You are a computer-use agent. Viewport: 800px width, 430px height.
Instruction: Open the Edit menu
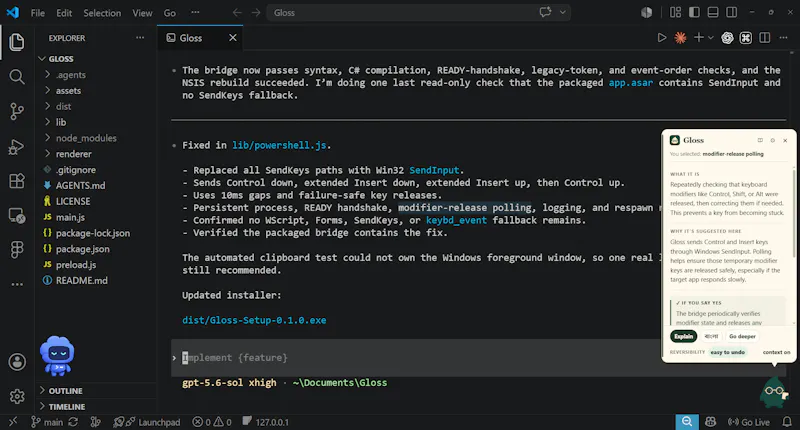pyautogui.click(x=64, y=13)
